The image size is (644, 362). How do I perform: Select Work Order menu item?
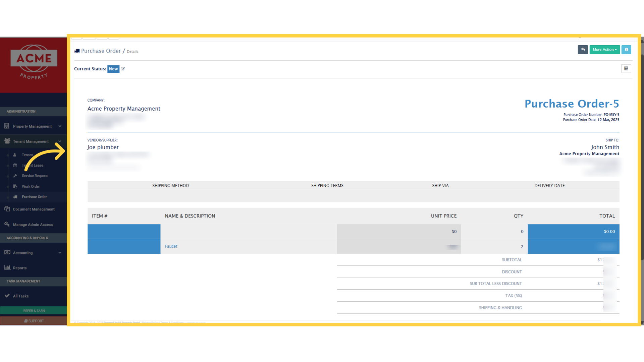(x=31, y=186)
